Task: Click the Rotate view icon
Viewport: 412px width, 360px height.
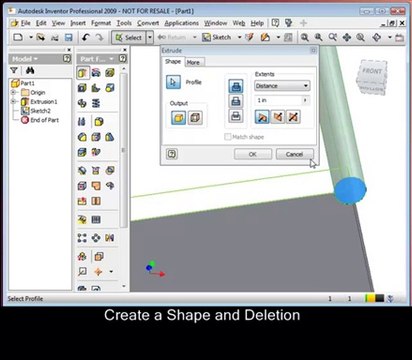Action: (377, 37)
